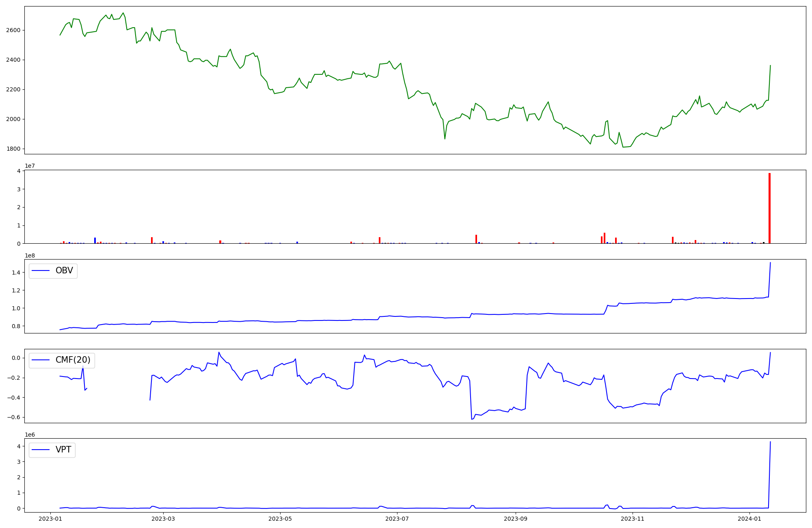Click the tallest red volume bar
812x528 pixels.
coord(769,208)
